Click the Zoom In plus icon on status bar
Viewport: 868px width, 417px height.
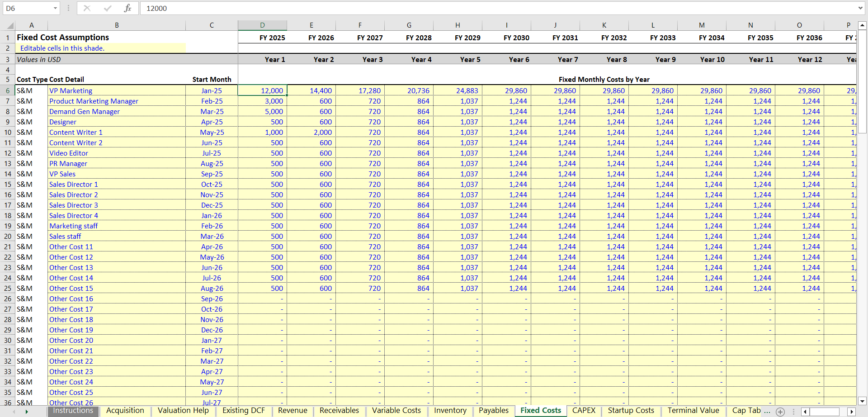pyautogui.click(x=780, y=412)
